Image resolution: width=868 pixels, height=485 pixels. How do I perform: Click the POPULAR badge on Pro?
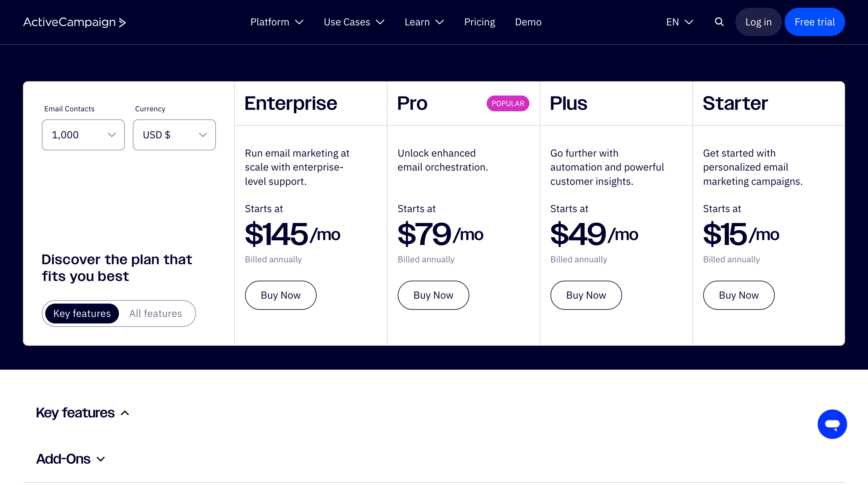[x=507, y=104]
